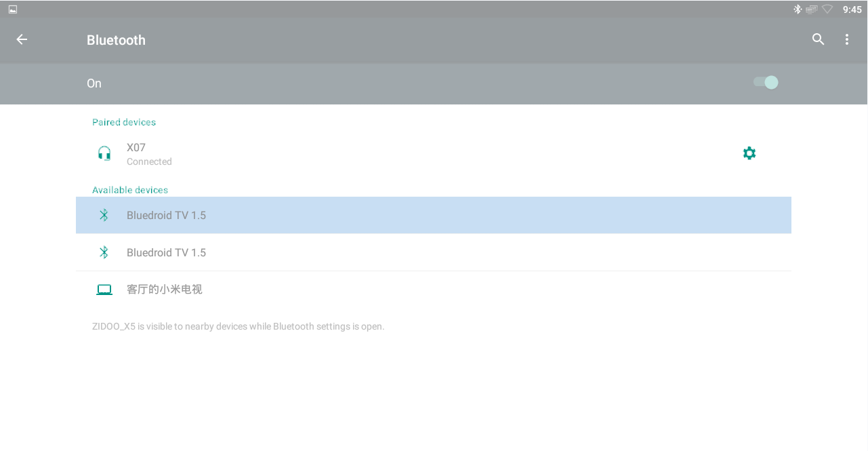868x451 pixels.
Task: Click the Available devices section header
Action: 130,190
